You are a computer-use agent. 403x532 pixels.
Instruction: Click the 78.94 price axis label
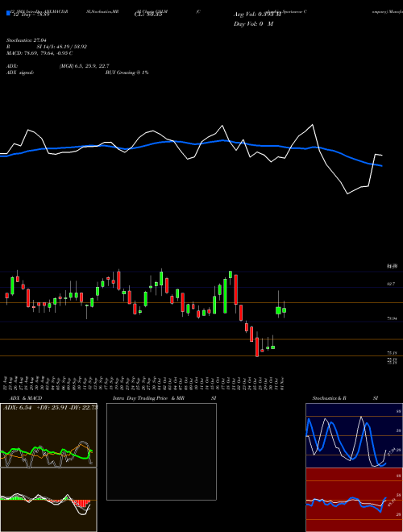[392, 318]
